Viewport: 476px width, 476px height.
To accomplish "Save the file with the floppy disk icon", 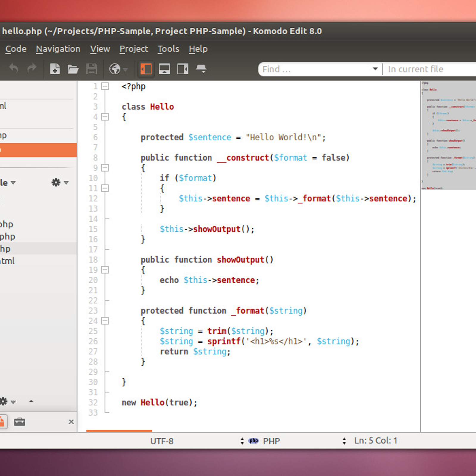I will pyautogui.click(x=92, y=69).
